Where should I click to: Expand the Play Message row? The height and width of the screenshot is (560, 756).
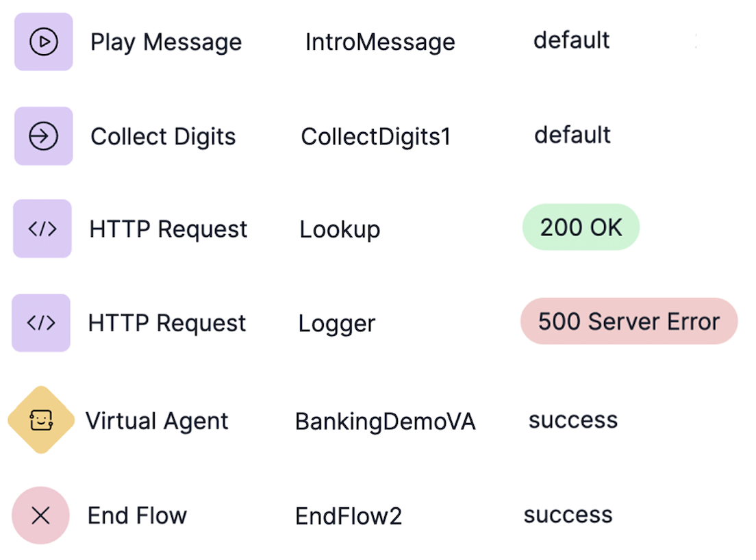click(166, 42)
